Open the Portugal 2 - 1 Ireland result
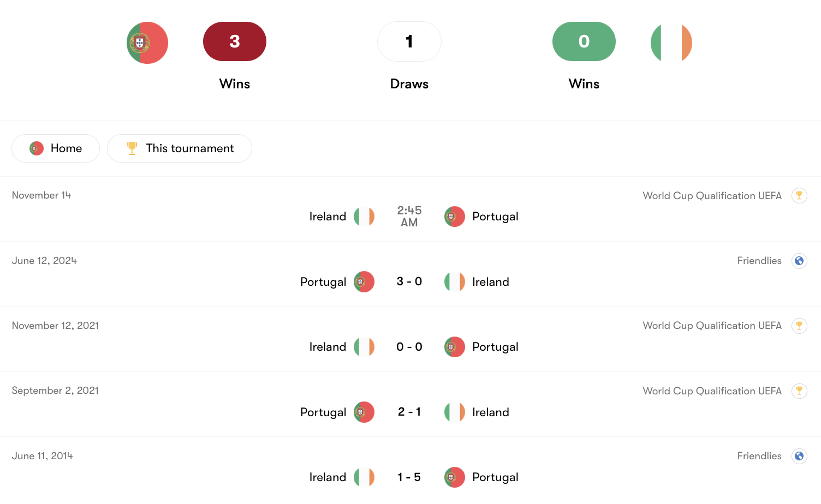Screen dimensions: 821x504 tap(409, 412)
